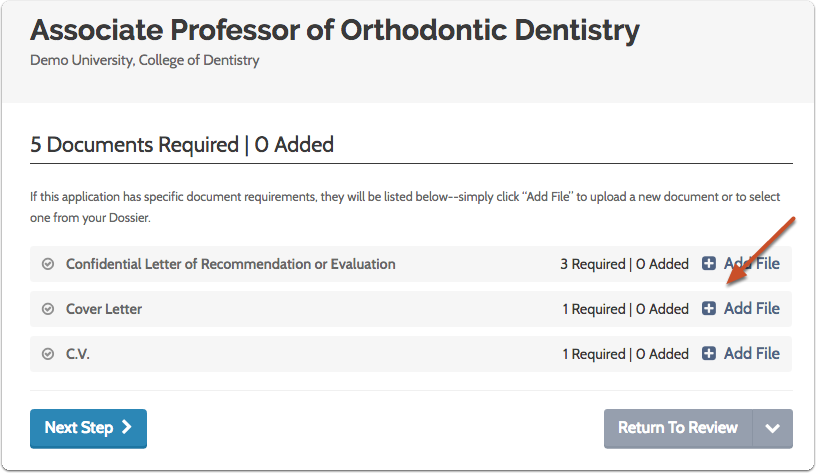Click check circle beside Confidential Letter

click(48, 265)
